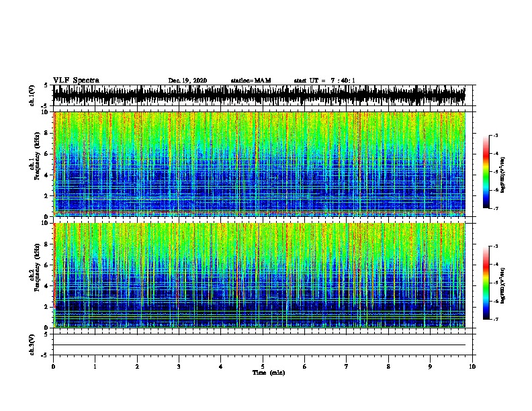Click the "2" kHz tick of ch.1 spectrogram

pos(47,195)
